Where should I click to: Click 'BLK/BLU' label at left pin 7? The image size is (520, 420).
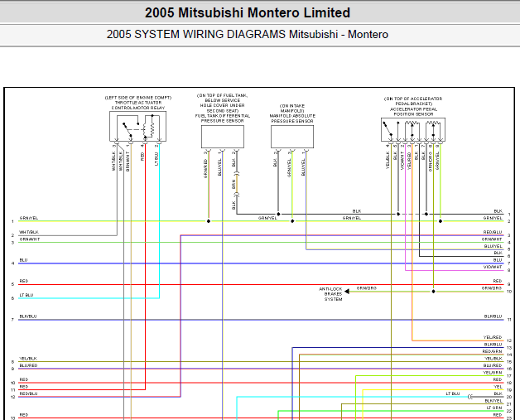click(x=28, y=316)
